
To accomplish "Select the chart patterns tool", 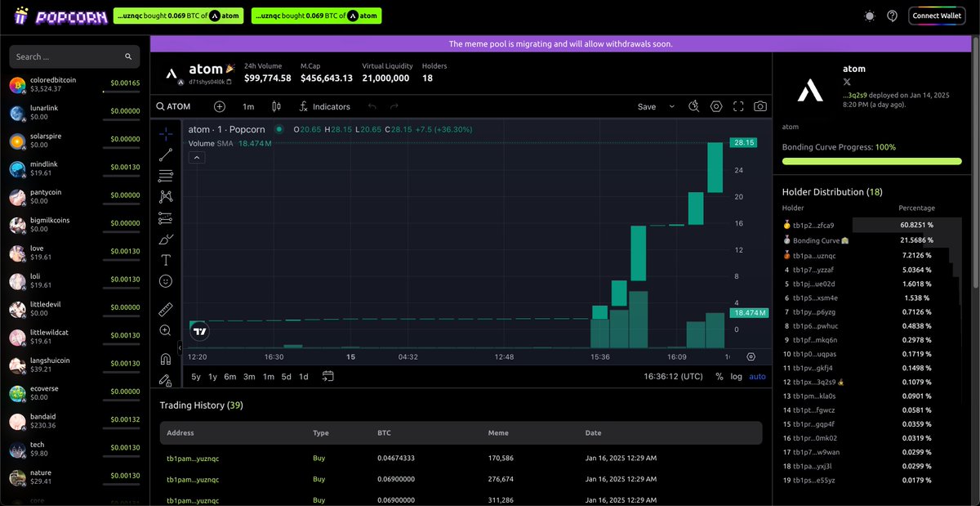I will pos(166,196).
